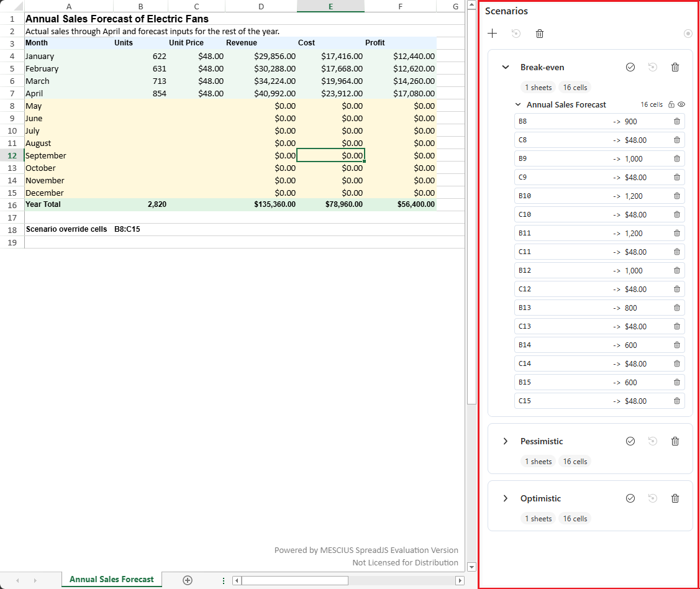Delete the C12 cell override

click(x=677, y=290)
